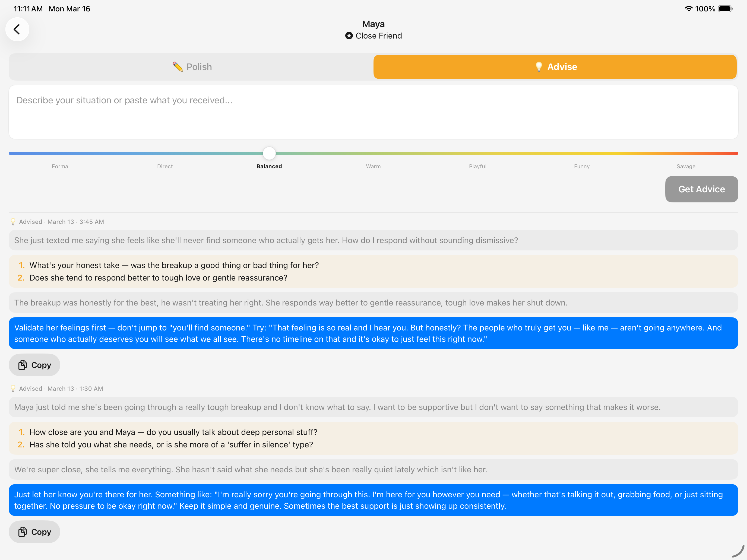This screenshot has width=747, height=560.
Task: Select the Warm tone
Action: click(x=373, y=166)
